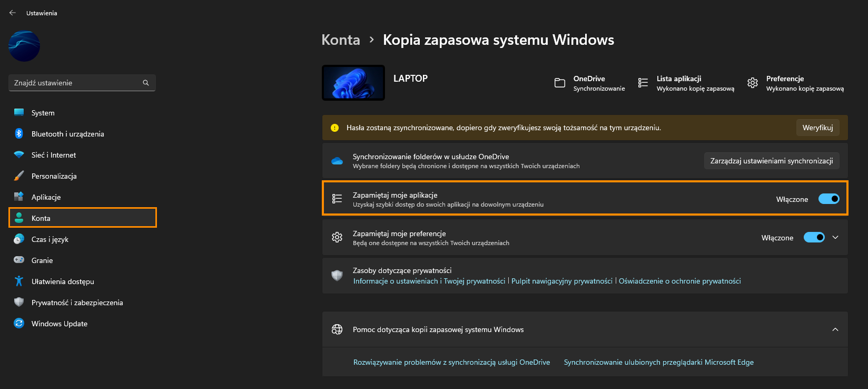Click Zarządzaj ustawieniami synchronizacji button
Image resolution: width=868 pixels, height=389 pixels.
(772, 161)
